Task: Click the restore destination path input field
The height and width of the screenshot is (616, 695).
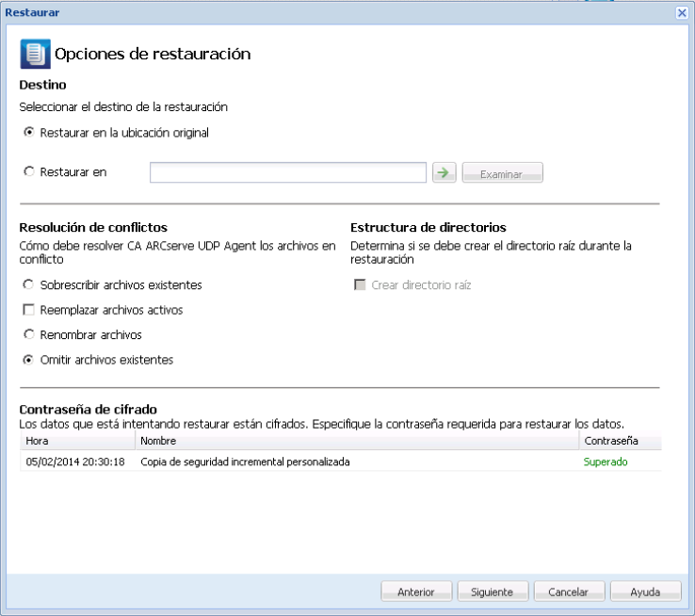Action: click(288, 172)
